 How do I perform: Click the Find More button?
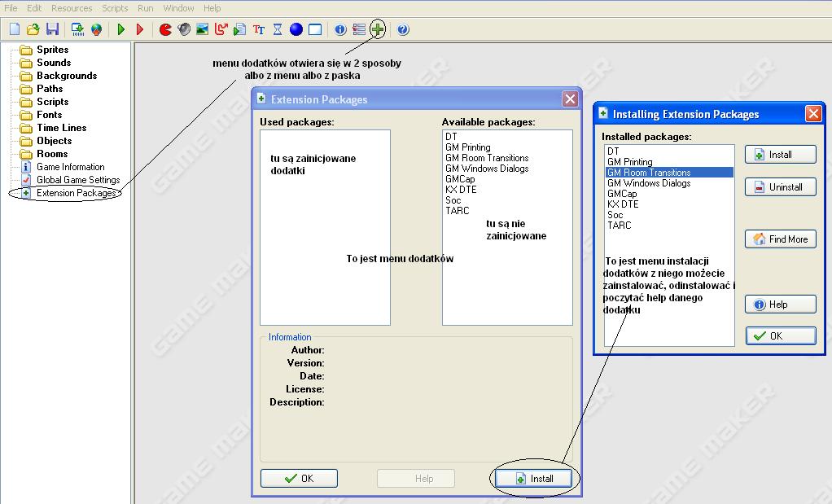point(780,239)
